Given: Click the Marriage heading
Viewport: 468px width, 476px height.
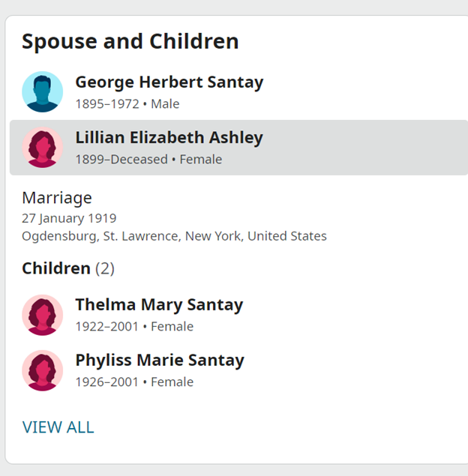Looking at the screenshot, I should (57, 198).
